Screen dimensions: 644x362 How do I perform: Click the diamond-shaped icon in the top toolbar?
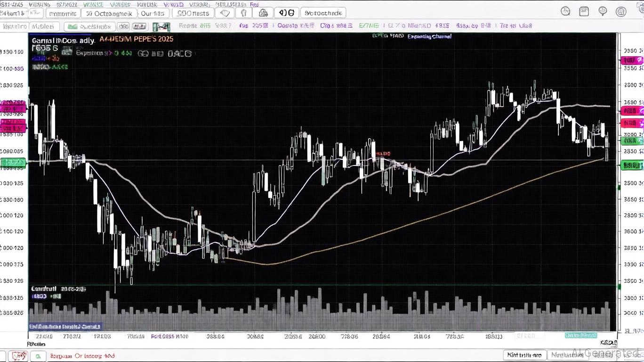tap(225, 13)
